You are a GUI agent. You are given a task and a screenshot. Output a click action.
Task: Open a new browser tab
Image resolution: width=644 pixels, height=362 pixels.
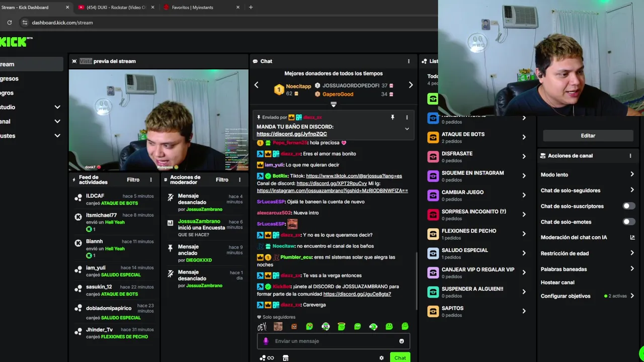click(x=251, y=7)
